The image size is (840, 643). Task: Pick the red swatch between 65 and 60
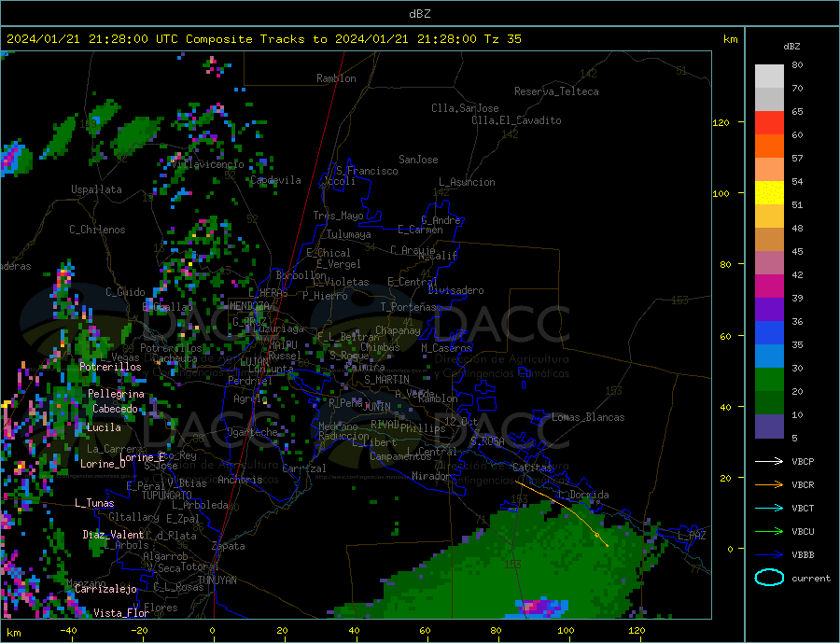pyautogui.click(x=769, y=122)
